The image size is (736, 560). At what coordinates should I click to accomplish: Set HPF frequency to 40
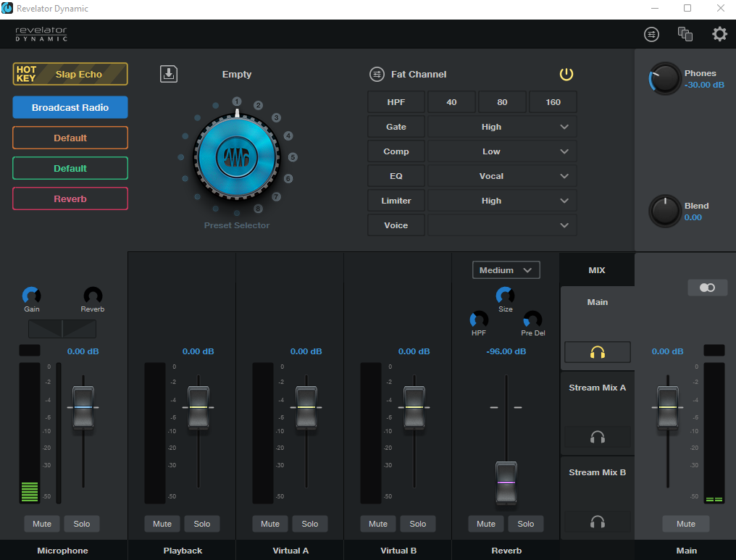[x=451, y=102]
